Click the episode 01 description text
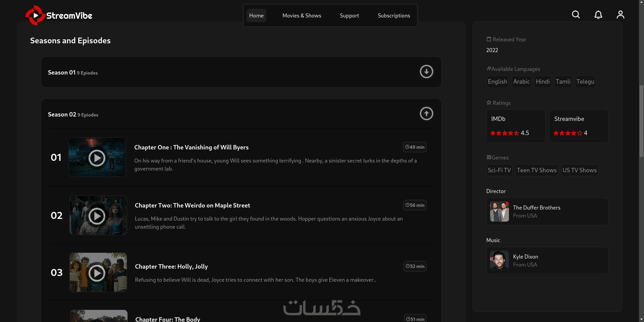This screenshot has width=644, height=322. (x=275, y=165)
